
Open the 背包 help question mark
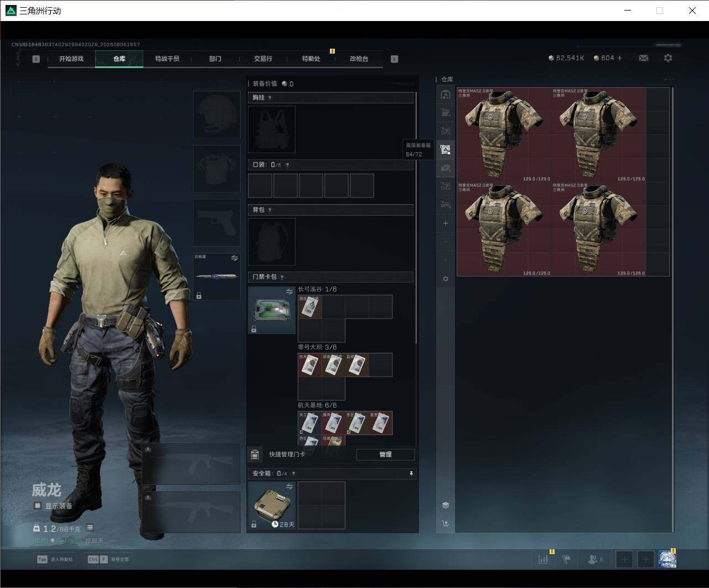270,210
